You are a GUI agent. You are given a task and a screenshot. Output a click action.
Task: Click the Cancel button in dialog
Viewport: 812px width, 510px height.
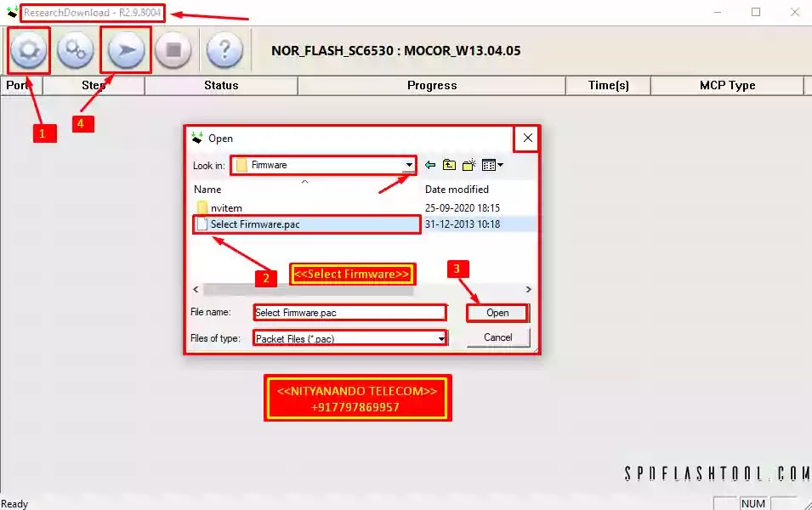(497, 337)
